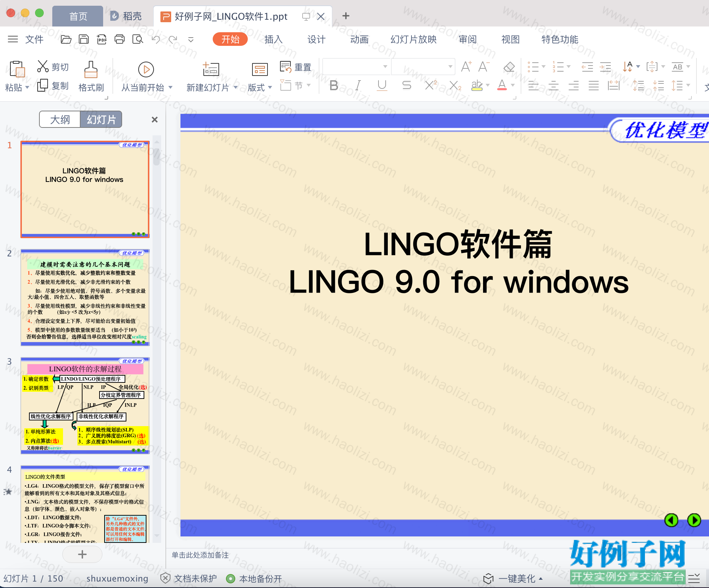Switch to the 设计 tab
This screenshot has height=588, width=709.
tap(317, 39)
